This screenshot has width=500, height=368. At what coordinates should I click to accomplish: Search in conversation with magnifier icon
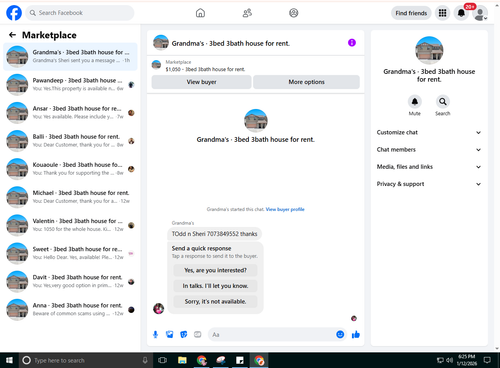coord(443,101)
